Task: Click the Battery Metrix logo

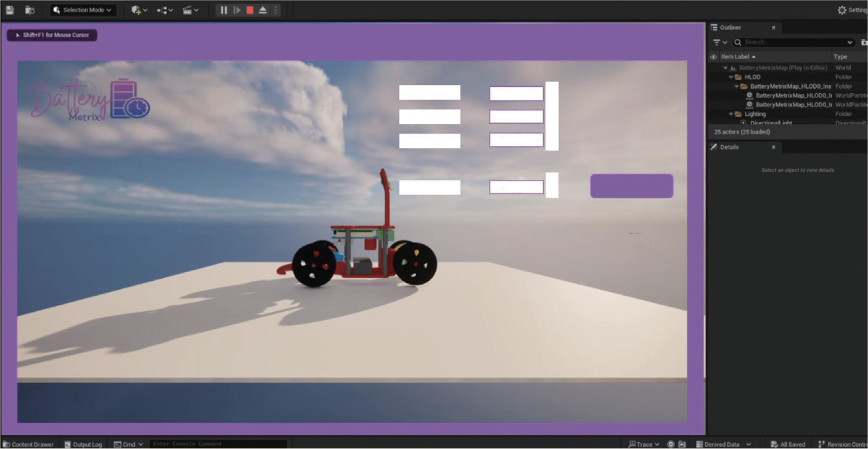Action: coord(90,99)
